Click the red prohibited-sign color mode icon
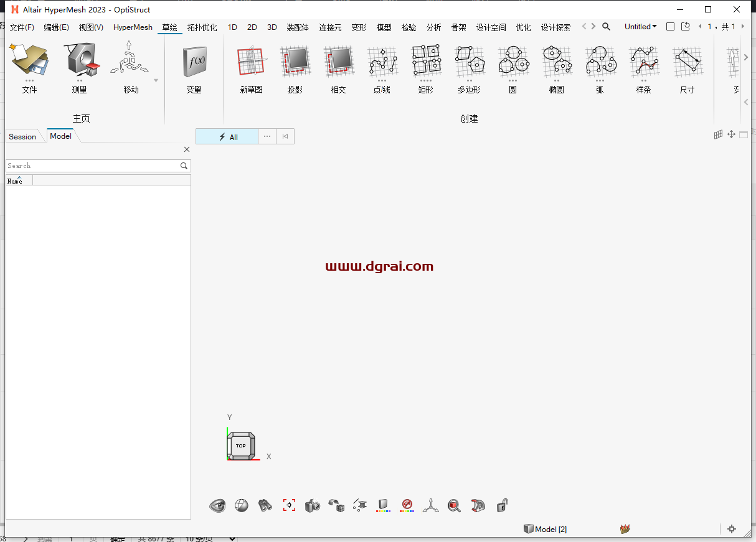756x542 pixels. tap(407, 505)
